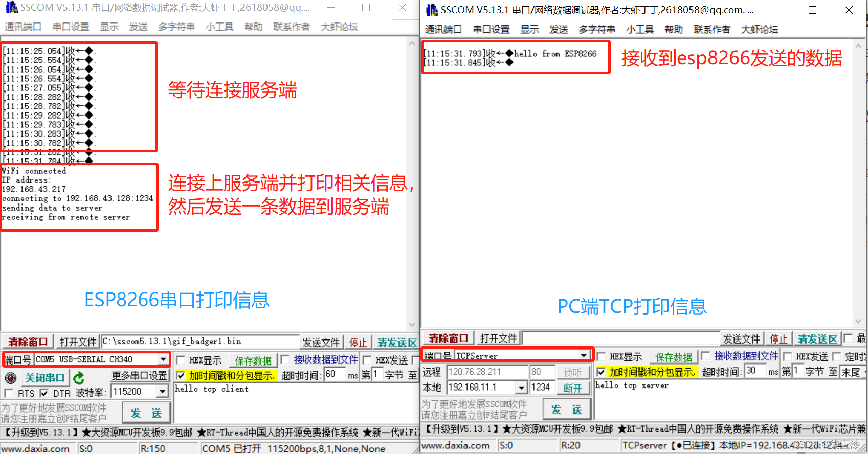Viewport: 868px width, 454px height.
Task: Click 发送文件 button in right window
Action: tap(741, 338)
